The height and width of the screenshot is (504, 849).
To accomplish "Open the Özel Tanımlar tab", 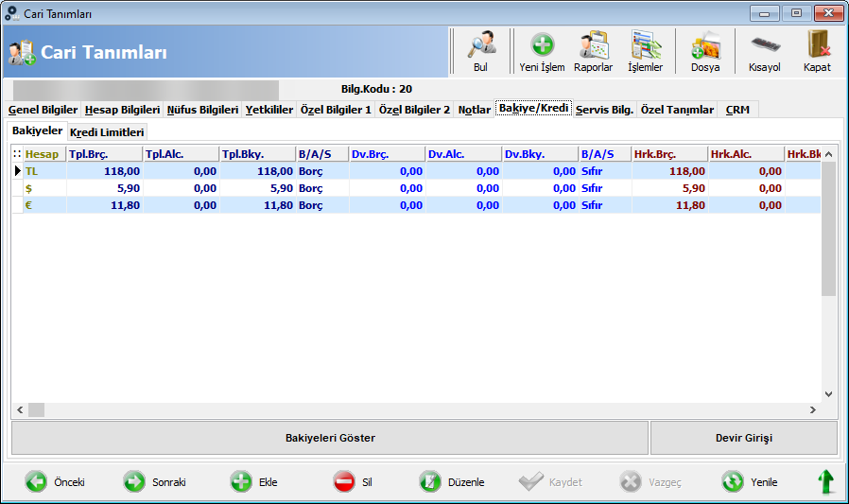I will (x=677, y=110).
